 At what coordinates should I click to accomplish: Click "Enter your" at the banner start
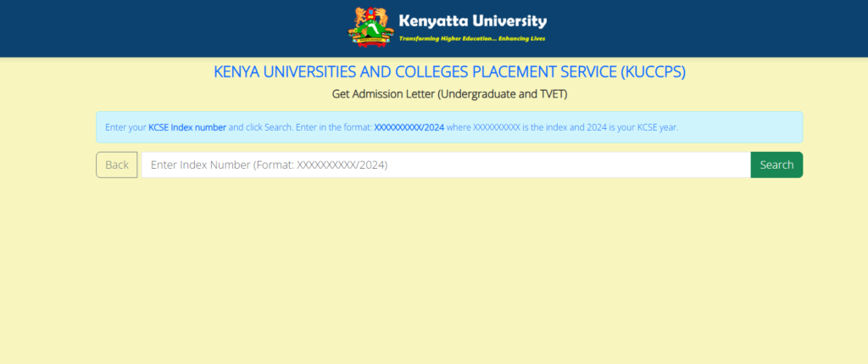click(125, 127)
